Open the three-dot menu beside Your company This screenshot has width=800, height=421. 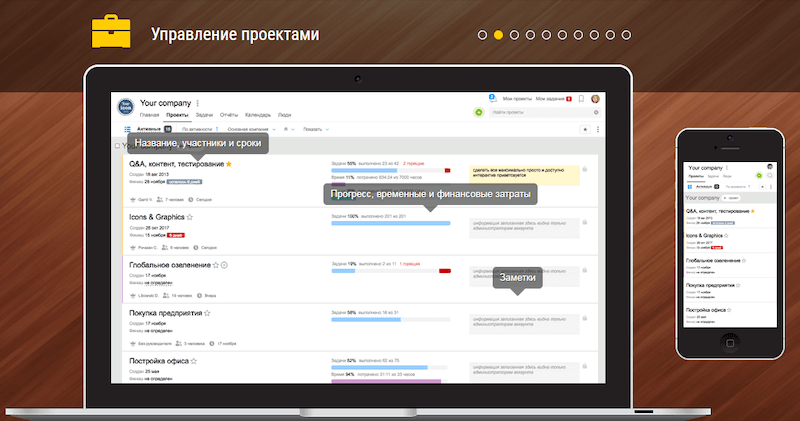pyautogui.click(x=197, y=103)
